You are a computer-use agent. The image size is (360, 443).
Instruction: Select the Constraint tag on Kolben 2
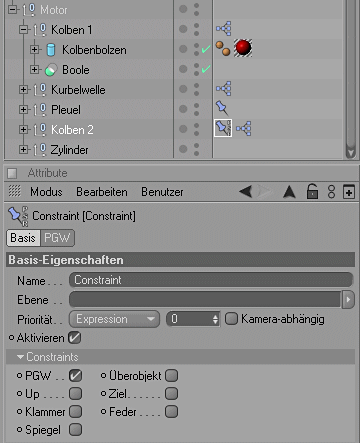tap(223, 128)
